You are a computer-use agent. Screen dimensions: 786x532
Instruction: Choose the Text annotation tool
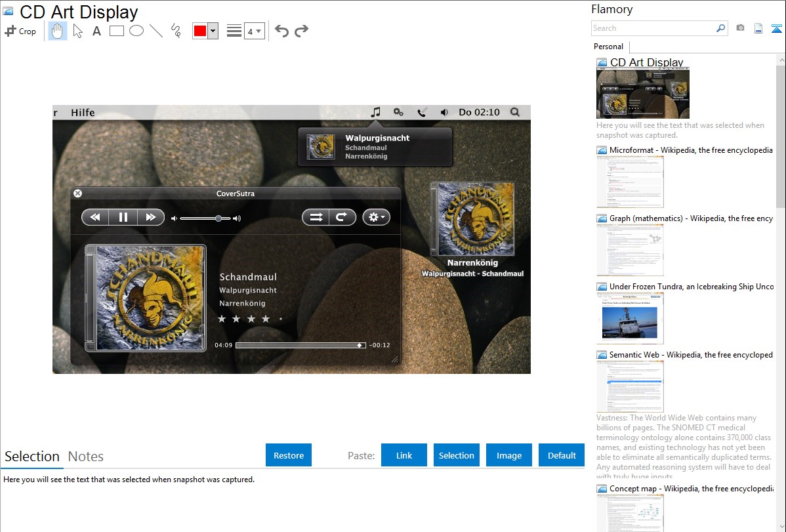pyautogui.click(x=96, y=31)
